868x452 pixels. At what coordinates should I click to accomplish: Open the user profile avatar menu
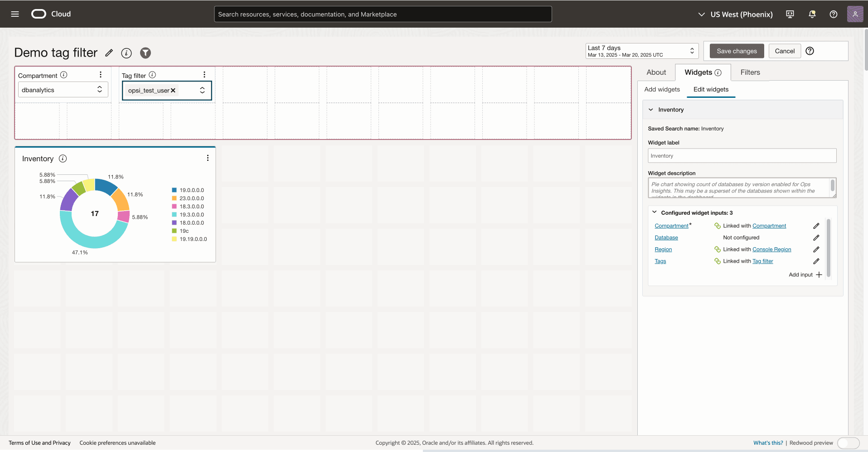(854, 14)
